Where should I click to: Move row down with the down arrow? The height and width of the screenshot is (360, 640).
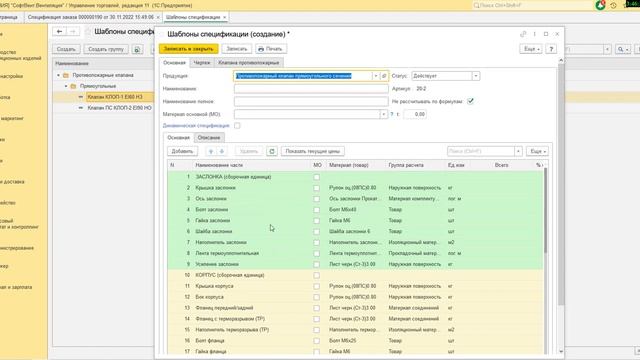[222, 151]
